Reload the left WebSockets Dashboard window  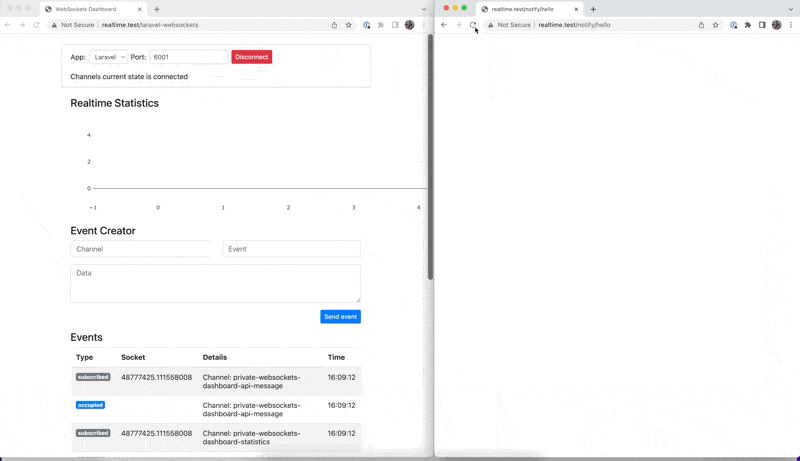pos(36,25)
